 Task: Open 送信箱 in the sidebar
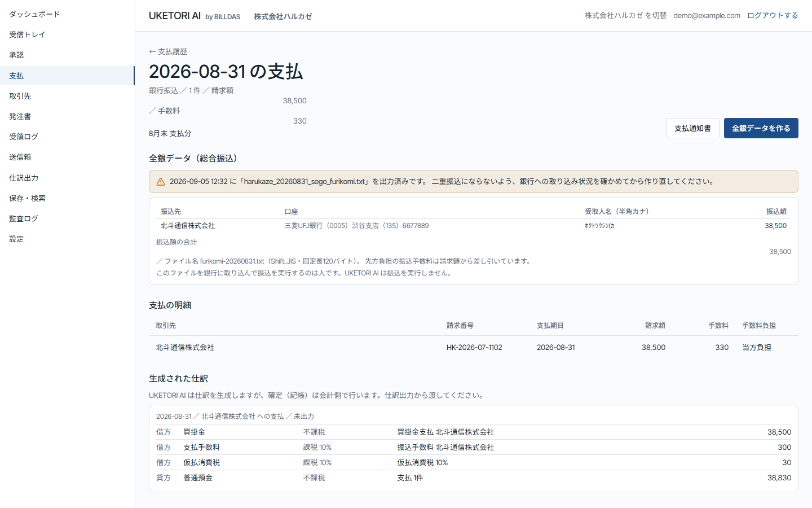pyautogui.click(x=67, y=157)
